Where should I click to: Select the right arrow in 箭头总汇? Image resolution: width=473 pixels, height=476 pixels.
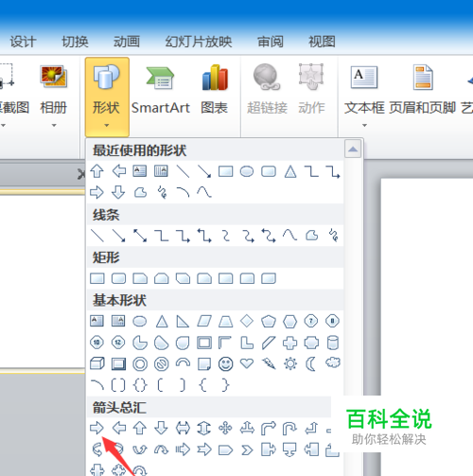click(x=96, y=428)
